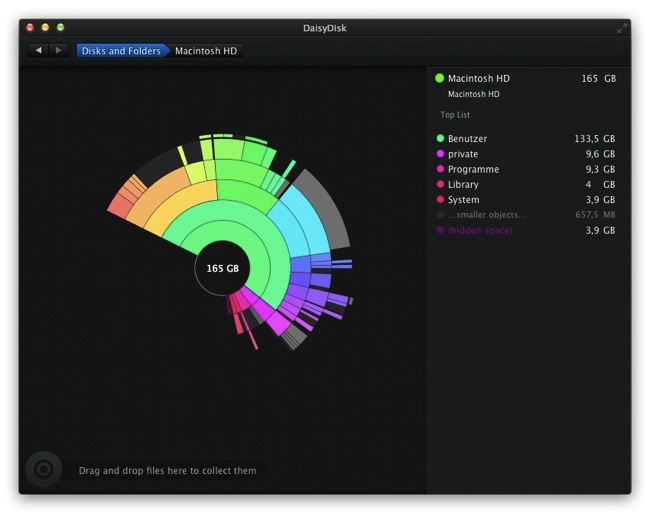Open the private folder entry
Viewport: 650px width, 513px height.
463,154
